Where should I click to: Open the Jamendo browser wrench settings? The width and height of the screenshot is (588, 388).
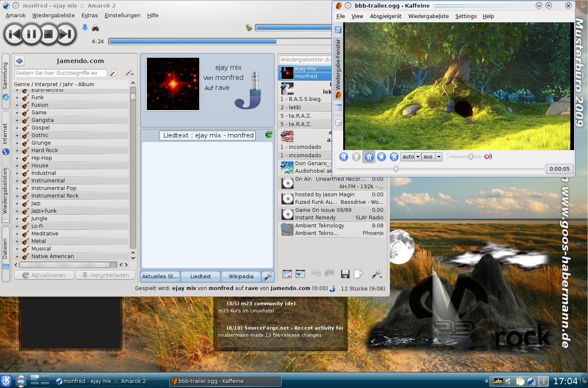click(x=129, y=73)
